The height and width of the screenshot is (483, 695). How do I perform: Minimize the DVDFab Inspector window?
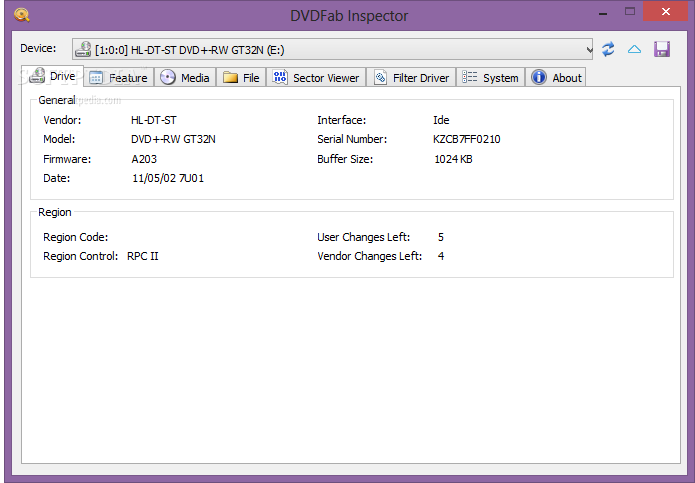point(603,12)
